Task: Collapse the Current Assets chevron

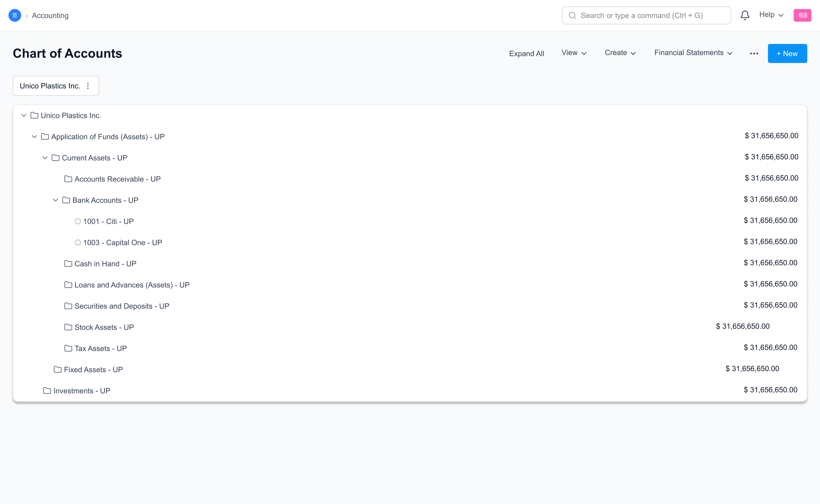Action: click(45, 158)
